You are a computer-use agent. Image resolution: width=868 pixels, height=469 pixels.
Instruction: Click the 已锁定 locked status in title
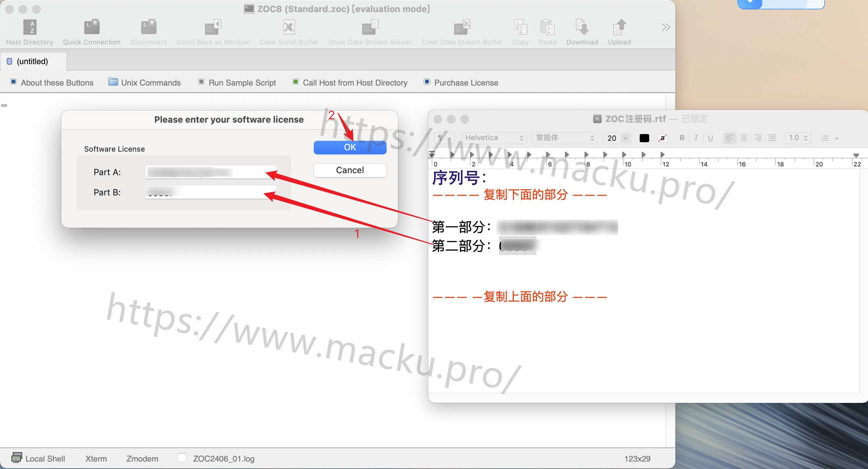(695, 119)
